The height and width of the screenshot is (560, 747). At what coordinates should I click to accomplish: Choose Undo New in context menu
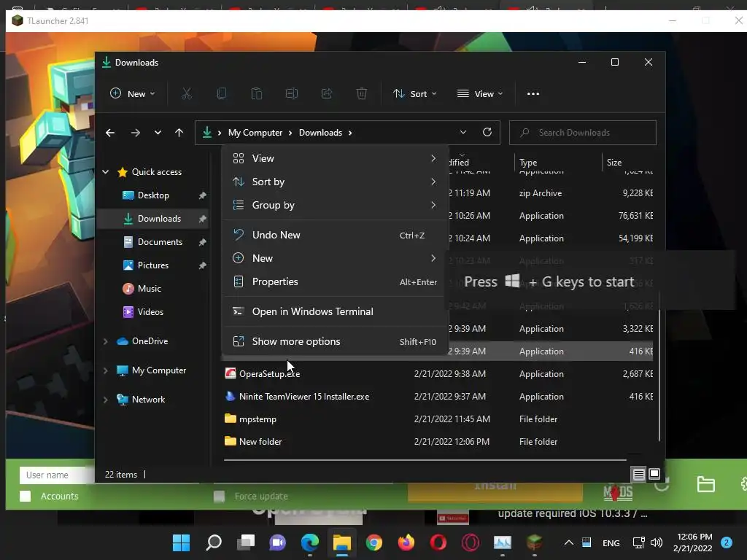pos(334,235)
